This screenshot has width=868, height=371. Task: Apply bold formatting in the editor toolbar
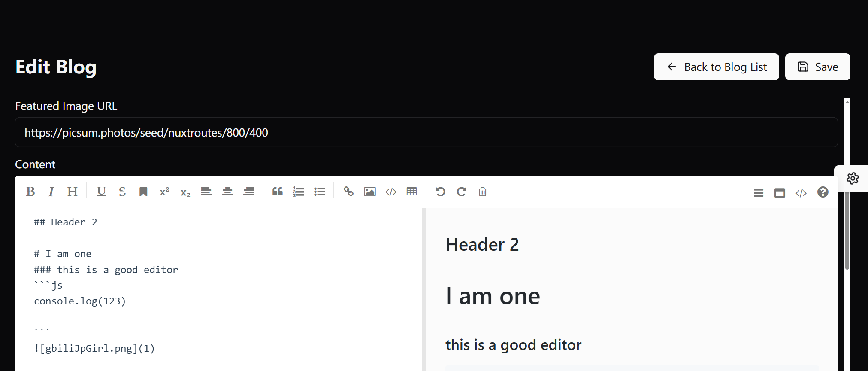(x=30, y=192)
